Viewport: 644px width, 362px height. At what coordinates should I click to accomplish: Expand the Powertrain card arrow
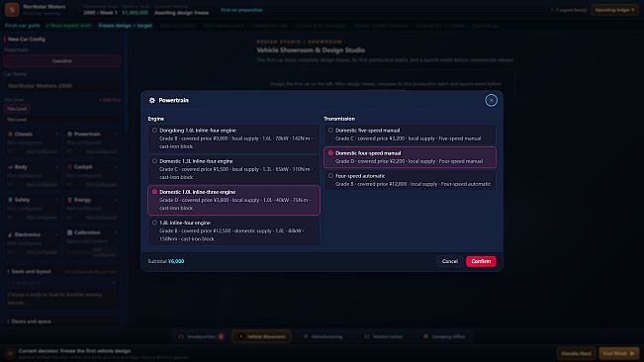pos(117,135)
